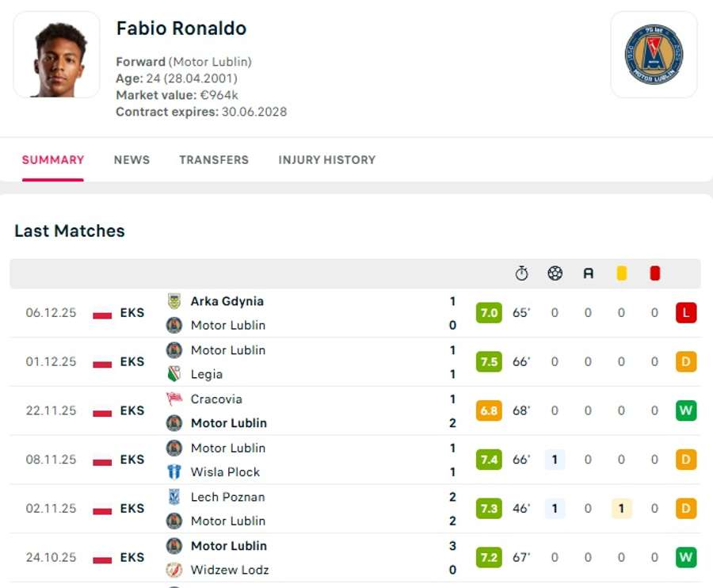Screen dimensions: 713x588
Task: Click the red card column icon
Action: click(x=654, y=273)
